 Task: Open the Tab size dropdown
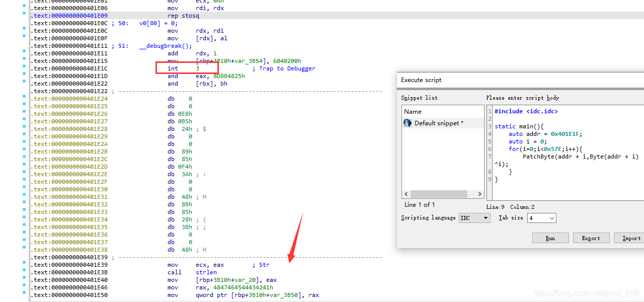point(542,218)
